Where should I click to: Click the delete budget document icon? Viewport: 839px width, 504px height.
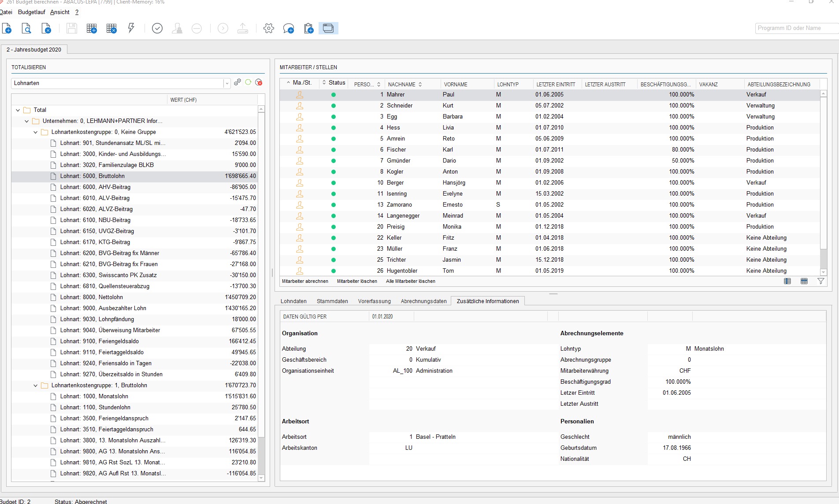(x=46, y=29)
